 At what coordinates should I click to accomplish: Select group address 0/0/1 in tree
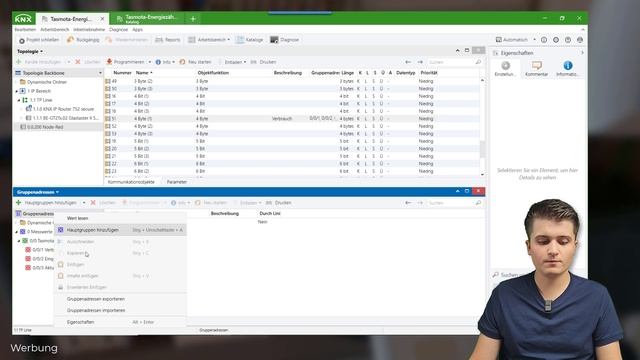click(x=39, y=250)
